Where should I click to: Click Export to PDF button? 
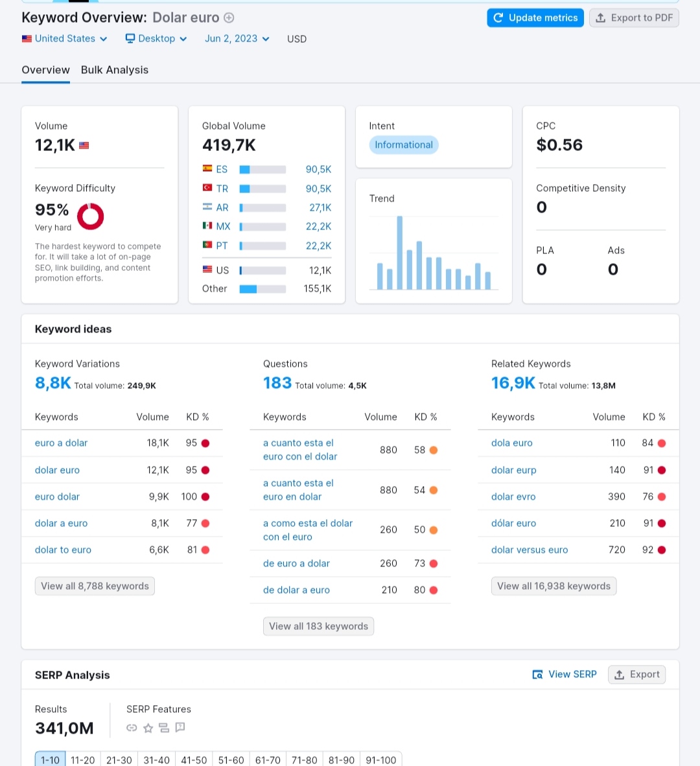click(634, 18)
